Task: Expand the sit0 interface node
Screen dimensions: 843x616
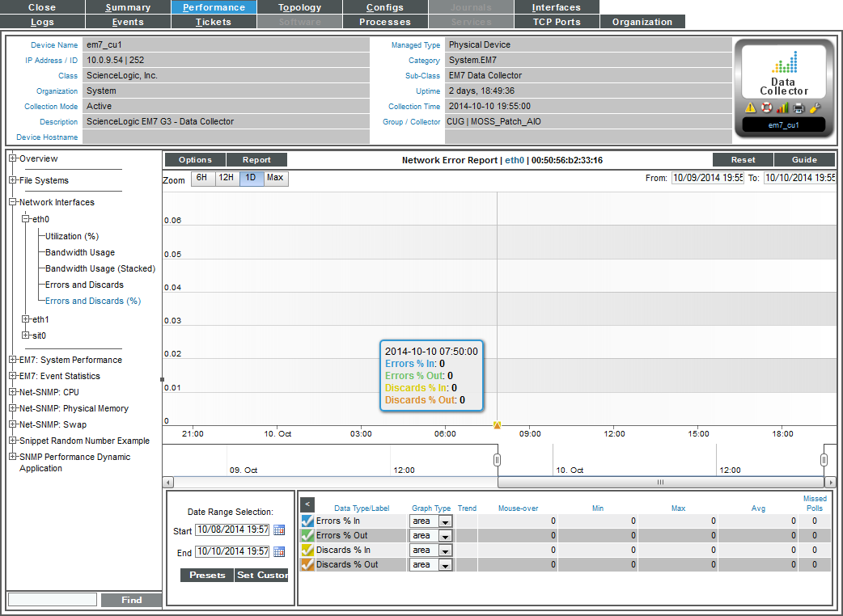Action: [26, 335]
